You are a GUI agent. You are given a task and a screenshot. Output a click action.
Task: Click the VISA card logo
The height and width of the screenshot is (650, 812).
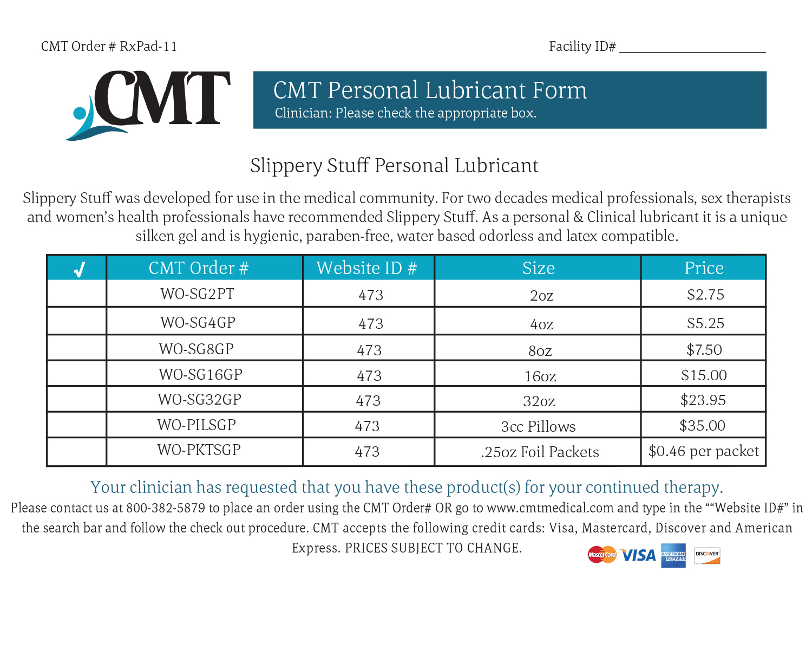[638, 555]
